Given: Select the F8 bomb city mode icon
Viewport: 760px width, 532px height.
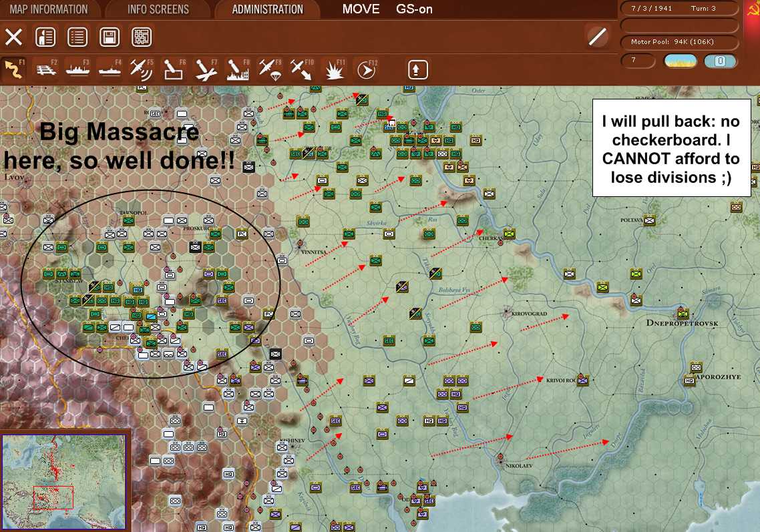Looking at the screenshot, I should (238, 69).
